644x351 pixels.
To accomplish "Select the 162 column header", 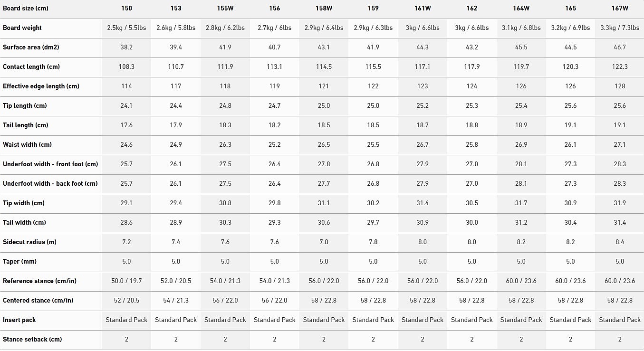I will point(472,9).
